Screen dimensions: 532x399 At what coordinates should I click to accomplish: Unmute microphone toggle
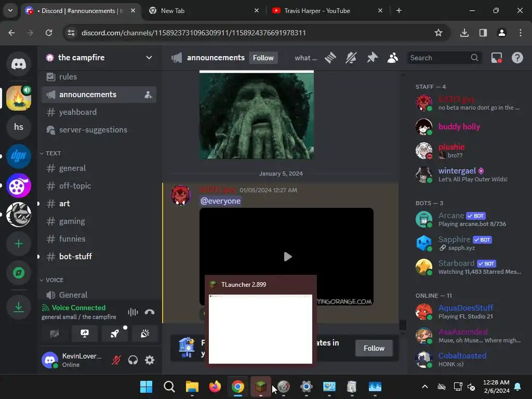[116, 360]
